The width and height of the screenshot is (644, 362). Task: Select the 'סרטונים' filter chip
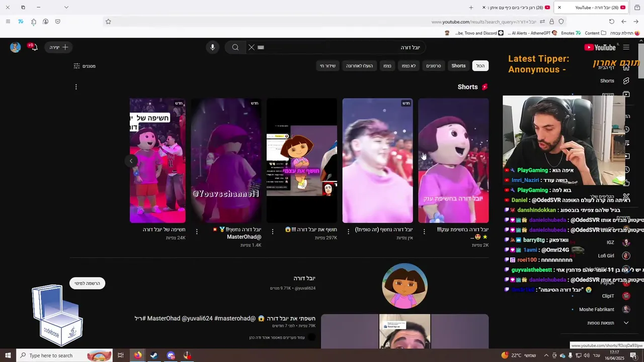pos(433,66)
